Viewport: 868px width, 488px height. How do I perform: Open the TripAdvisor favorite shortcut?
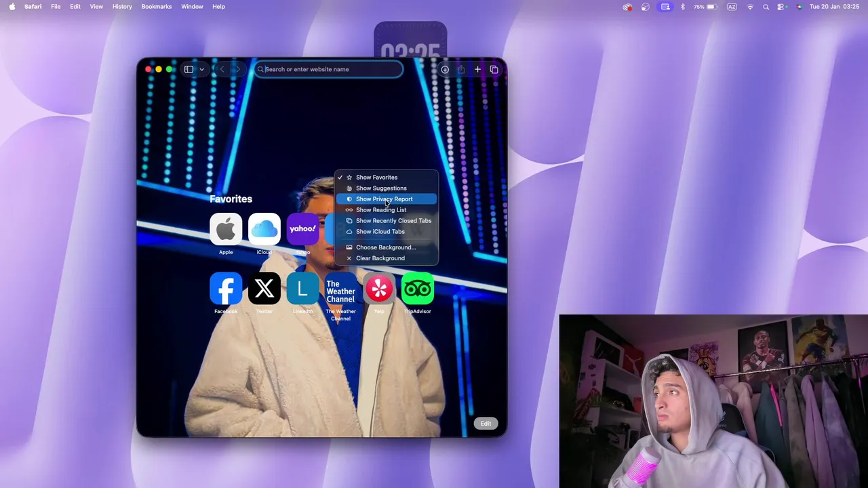click(x=418, y=289)
